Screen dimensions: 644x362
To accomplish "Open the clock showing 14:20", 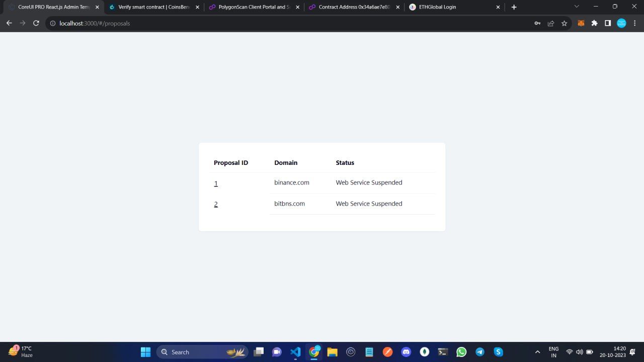I will tap(612, 351).
